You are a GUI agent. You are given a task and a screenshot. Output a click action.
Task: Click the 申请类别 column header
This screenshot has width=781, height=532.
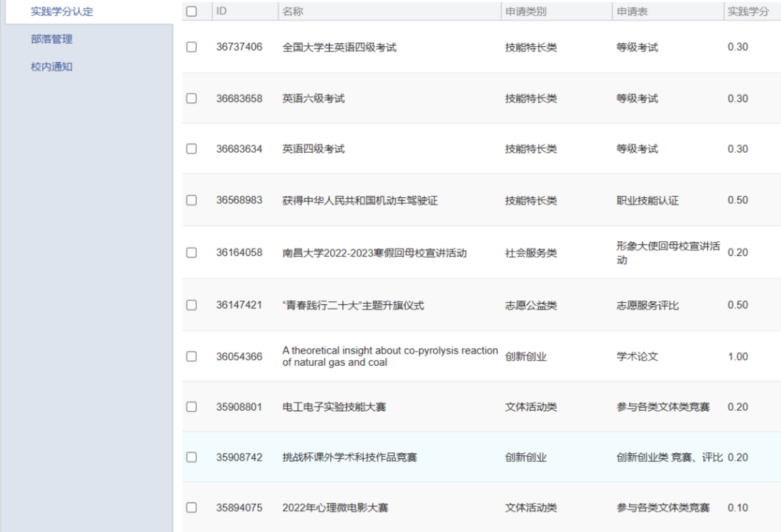526,11
